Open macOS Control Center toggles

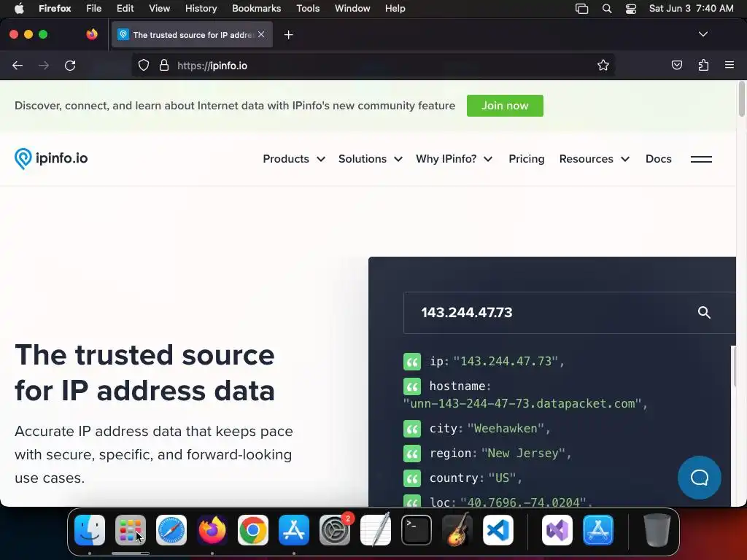tap(631, 9)
